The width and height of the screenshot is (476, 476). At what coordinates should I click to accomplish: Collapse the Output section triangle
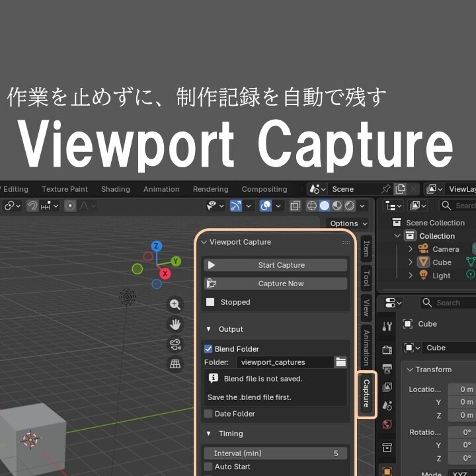click(208, 329)
